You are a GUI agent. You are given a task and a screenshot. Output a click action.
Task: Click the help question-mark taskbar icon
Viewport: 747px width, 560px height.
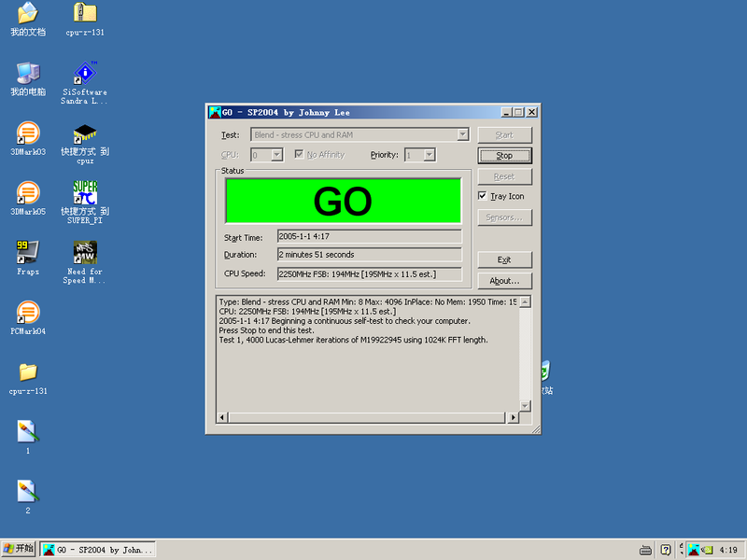click(666, 550)
